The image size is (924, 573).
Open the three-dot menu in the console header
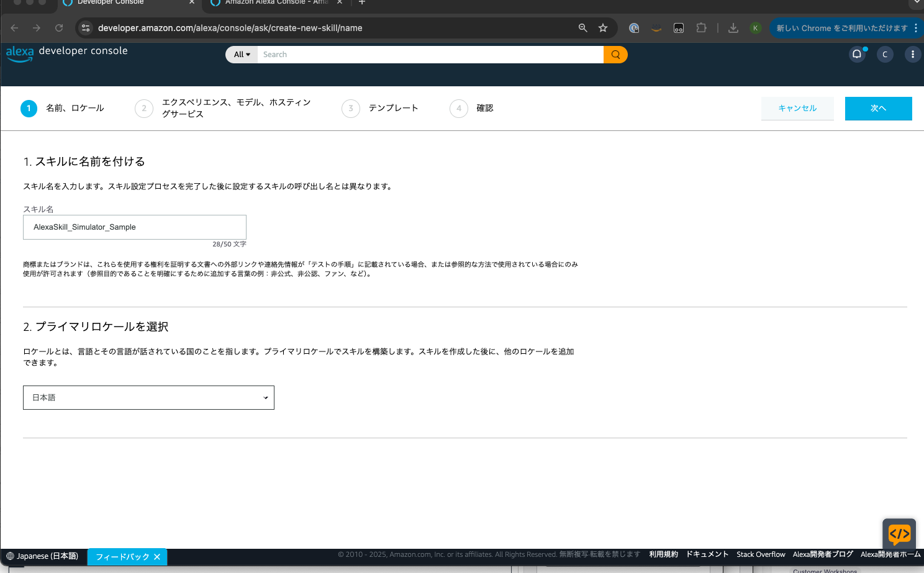click(912, 54)
